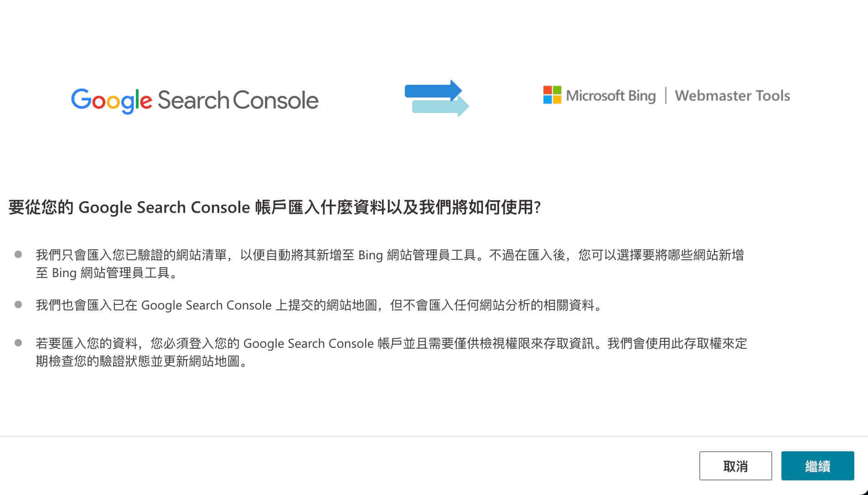Click the horizontal separator above the buttons

tap(434, 436)
